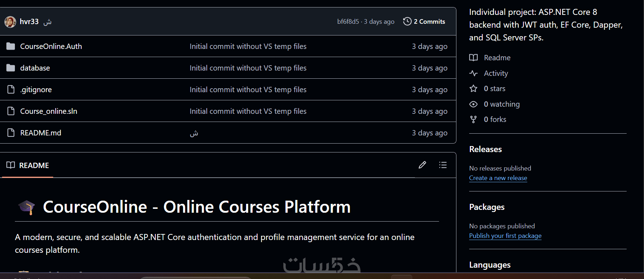Click the star icon next to 0 stars
This screenshot has width=644, height=279.
click(x=473, y=89)
